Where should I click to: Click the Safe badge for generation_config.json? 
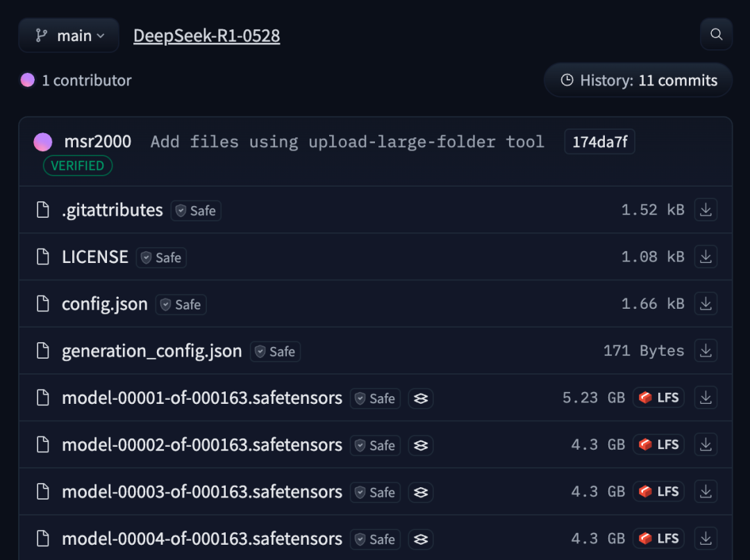(x=276, y=352)
